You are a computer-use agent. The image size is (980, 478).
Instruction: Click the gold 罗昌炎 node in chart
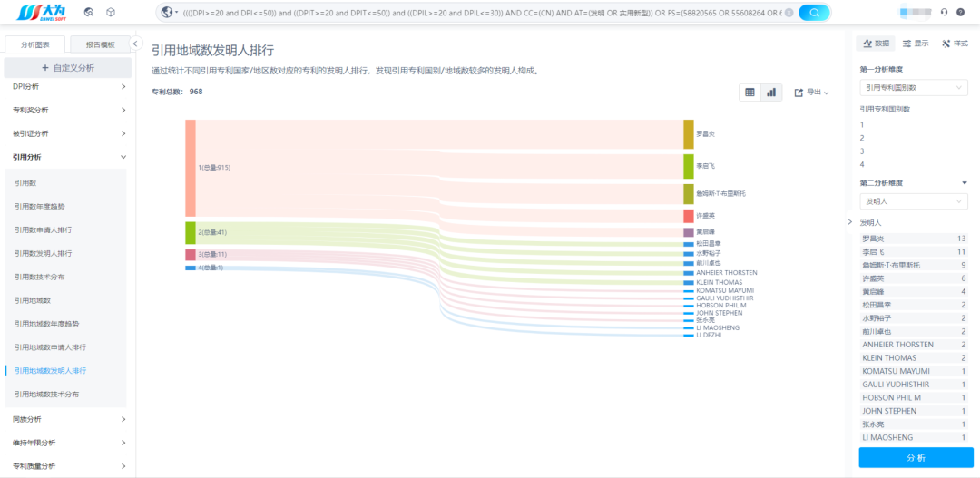688,134
